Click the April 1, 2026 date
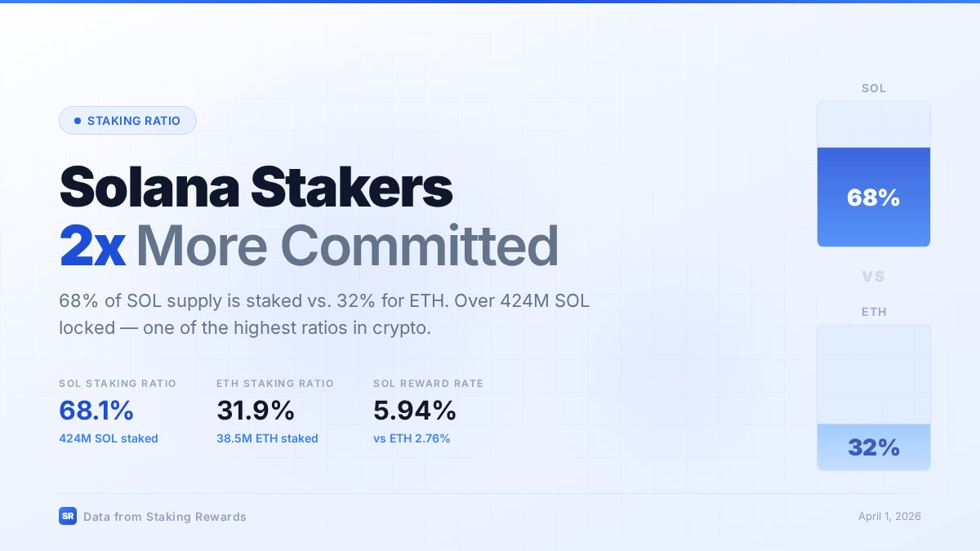Image resolution: width=980 pixels, height=551 pixels. pos(889,517)
